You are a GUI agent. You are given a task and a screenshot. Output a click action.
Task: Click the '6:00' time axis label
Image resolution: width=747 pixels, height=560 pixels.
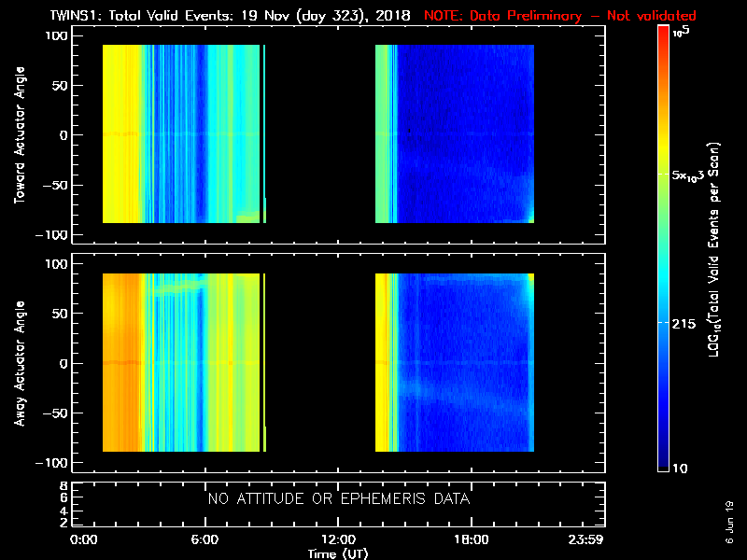204,539
